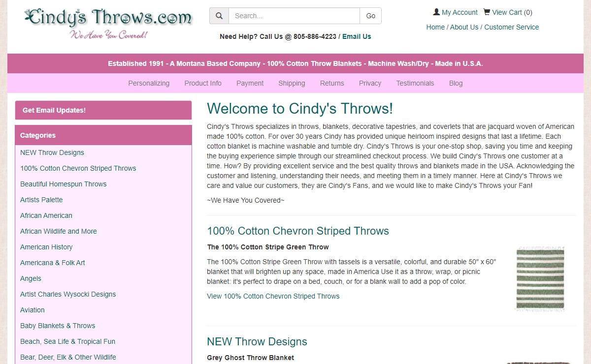Open Payment menu item
This screenshot has height=364, width=591.
(x=250, y=83)
